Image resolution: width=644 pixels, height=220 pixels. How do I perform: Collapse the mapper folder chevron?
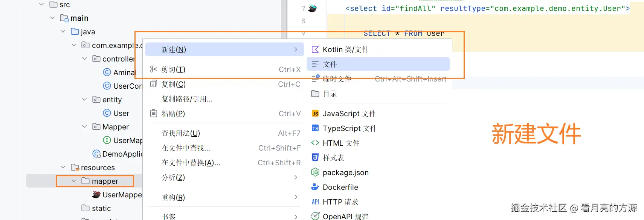tap(74, 181)
